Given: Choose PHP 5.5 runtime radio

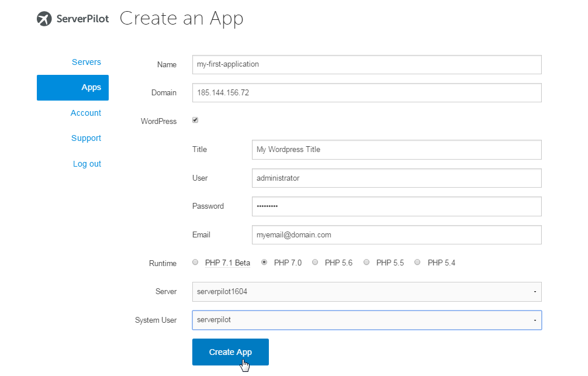Looking at the screenshot, I should click(366, 263).
